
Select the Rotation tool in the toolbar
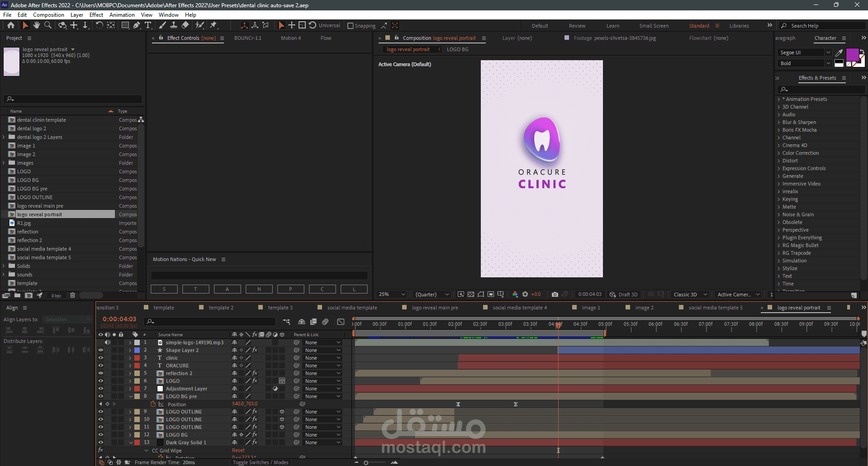coord(100,25)
